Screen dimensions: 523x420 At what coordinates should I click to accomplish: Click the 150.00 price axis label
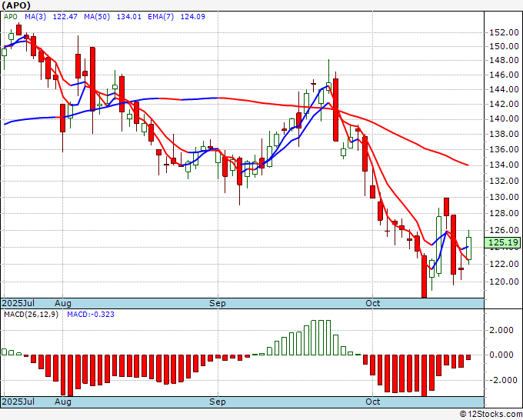[x=504, y=46]
